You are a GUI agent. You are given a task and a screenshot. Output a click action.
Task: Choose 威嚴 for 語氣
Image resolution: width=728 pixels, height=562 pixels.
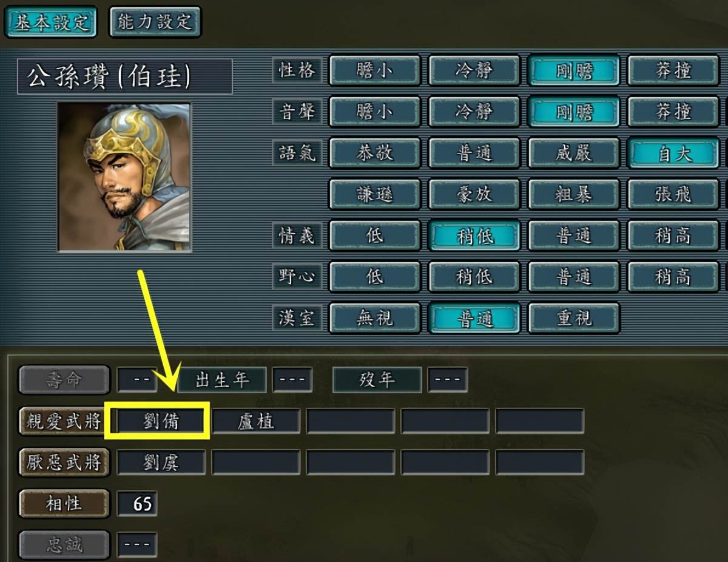[574, 153]
